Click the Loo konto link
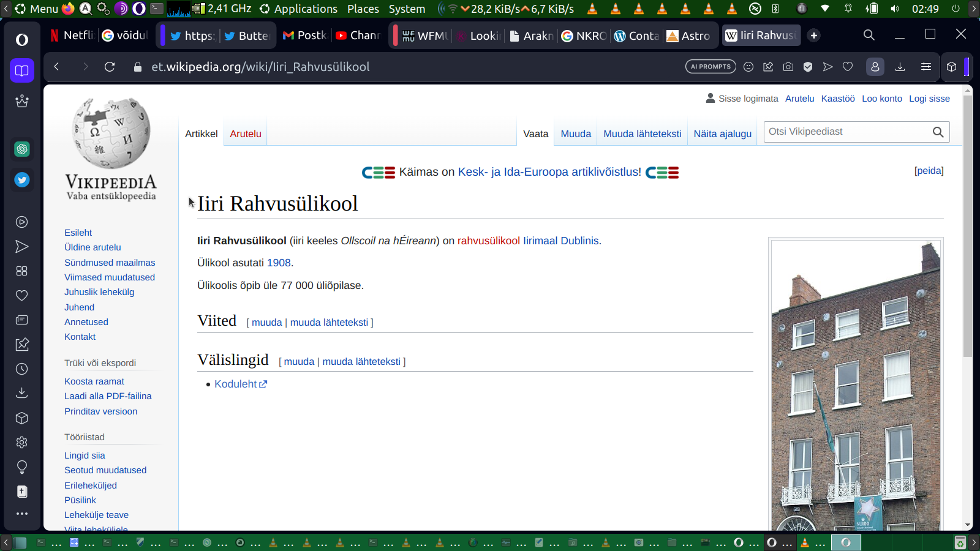Image resolution: width=980 pixels, height=551 pixels. click(x=882, y=99)
